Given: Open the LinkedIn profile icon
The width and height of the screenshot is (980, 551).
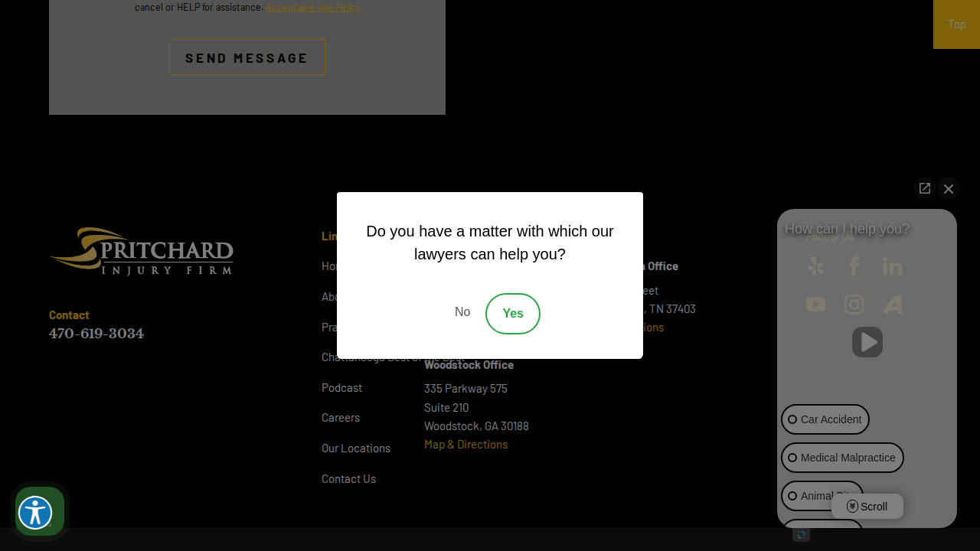Looking at the screenshot, I should pyautogui.click(x=893, y=266).
